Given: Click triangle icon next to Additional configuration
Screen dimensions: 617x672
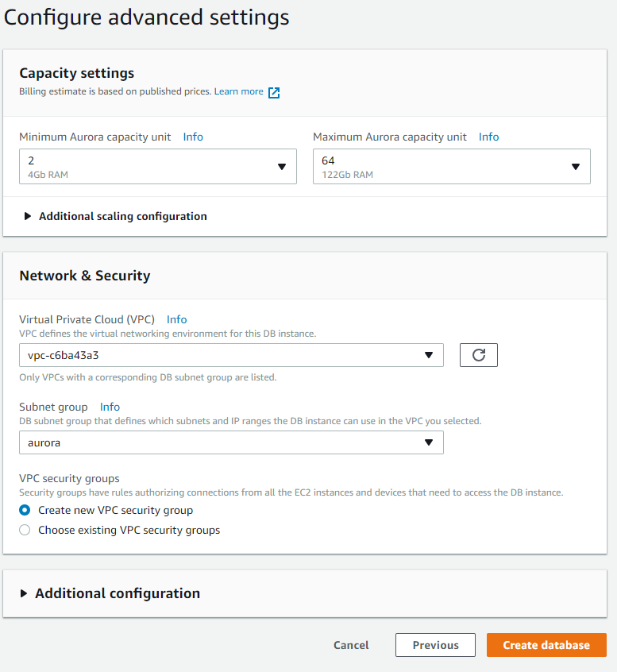Looking at the screenshot, I should coord(24,593).
